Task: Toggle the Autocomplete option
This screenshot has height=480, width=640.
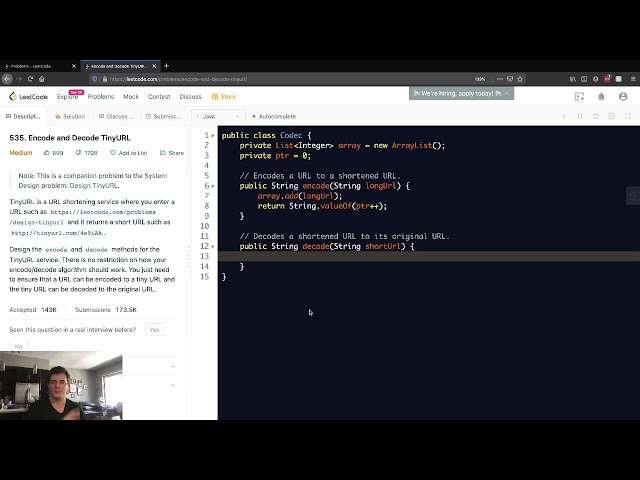Action: click(273, 116)
